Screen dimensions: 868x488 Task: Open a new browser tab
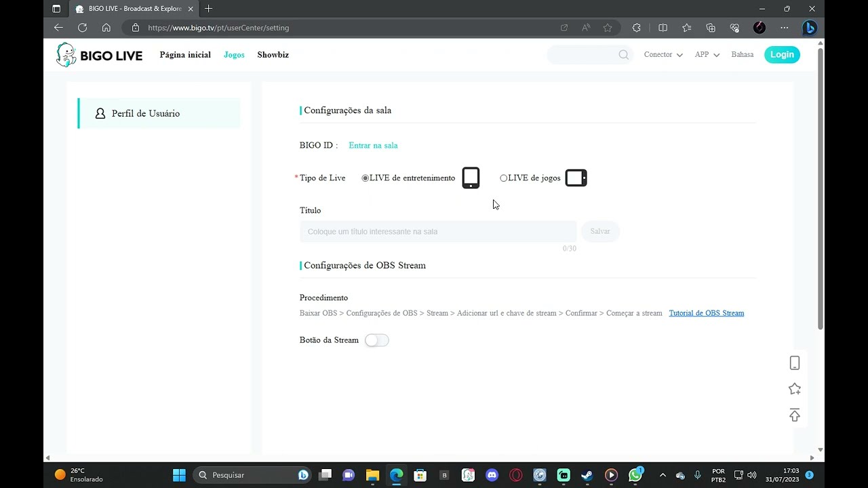(x=209, y=9)
